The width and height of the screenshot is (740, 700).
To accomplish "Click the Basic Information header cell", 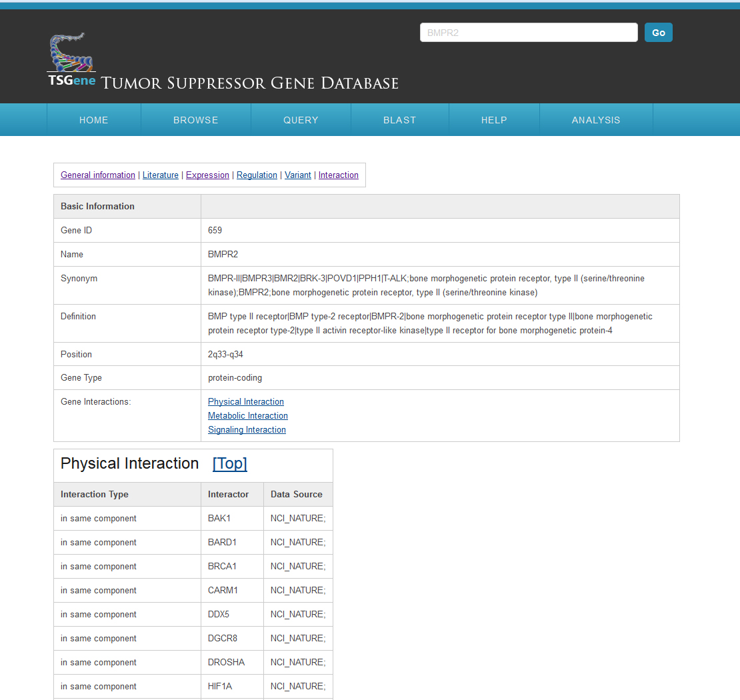I will [x=127, y=206].
